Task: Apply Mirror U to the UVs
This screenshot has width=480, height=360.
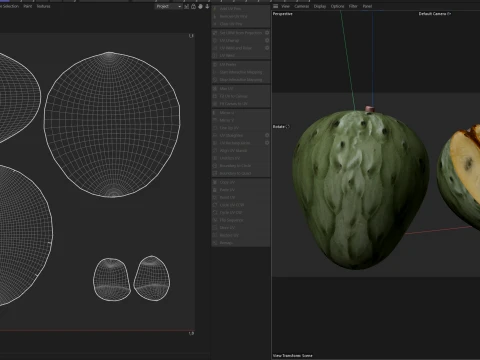Action: pos(241,113)
